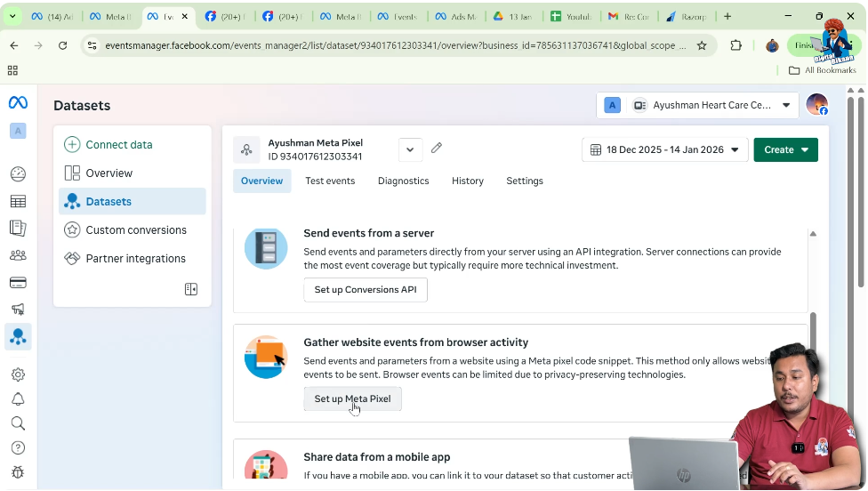Screen dimensions: 868x491
Task: Open the Create dropdown button
Action: 785,149
